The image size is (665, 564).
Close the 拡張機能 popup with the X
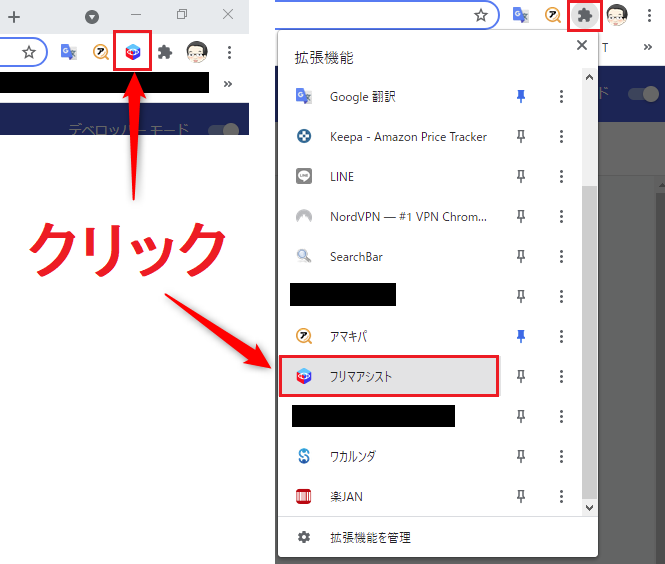pos(582,45)
